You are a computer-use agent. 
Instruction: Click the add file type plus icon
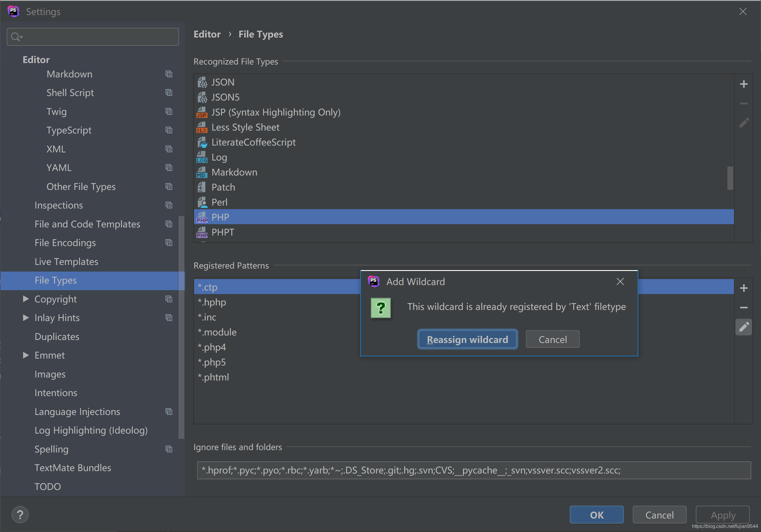[743, 84]
